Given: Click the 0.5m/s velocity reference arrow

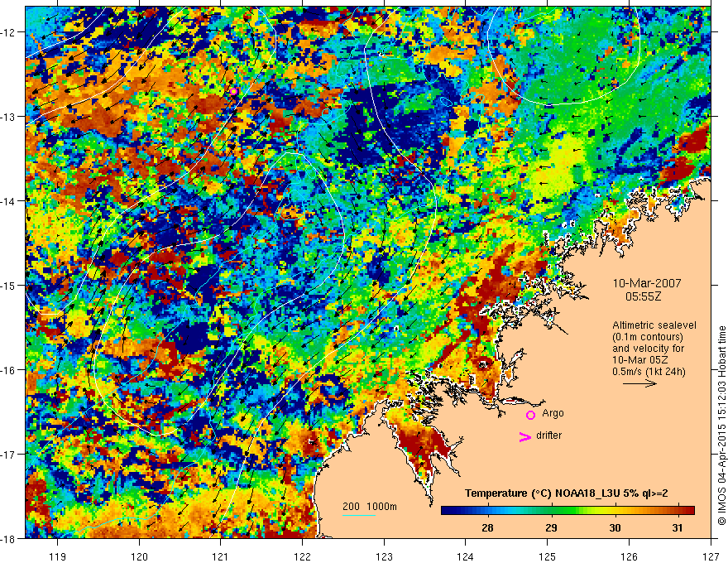Looking at the screenshot, I should [639, 383].
